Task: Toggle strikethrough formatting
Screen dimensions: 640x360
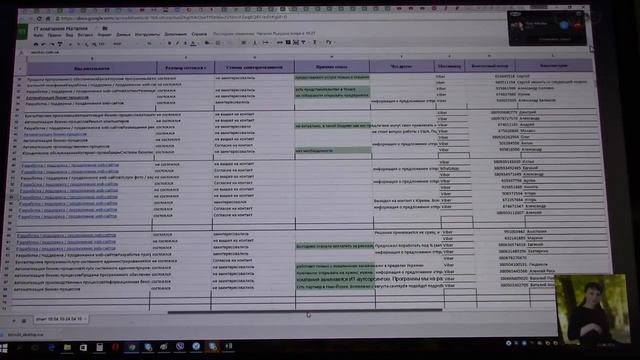Action: [185, 43]
